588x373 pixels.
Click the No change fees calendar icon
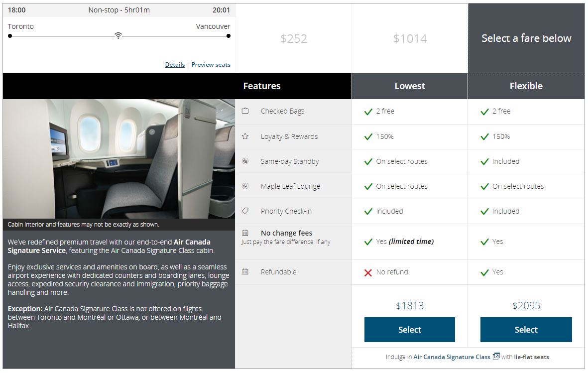pos(245,233)
